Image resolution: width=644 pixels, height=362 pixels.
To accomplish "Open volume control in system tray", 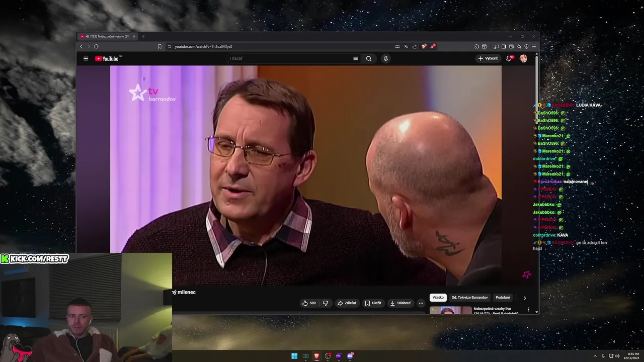I will [x=617, y=356].
